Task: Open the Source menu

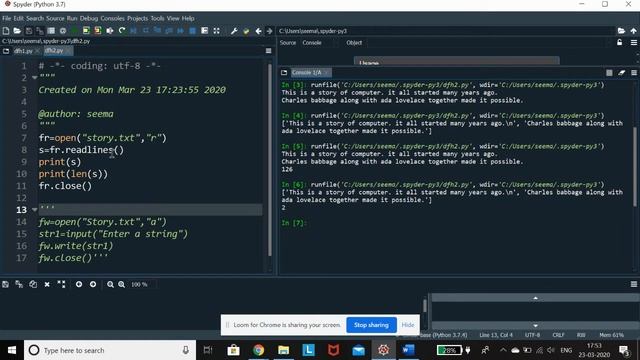Action: 55,18
